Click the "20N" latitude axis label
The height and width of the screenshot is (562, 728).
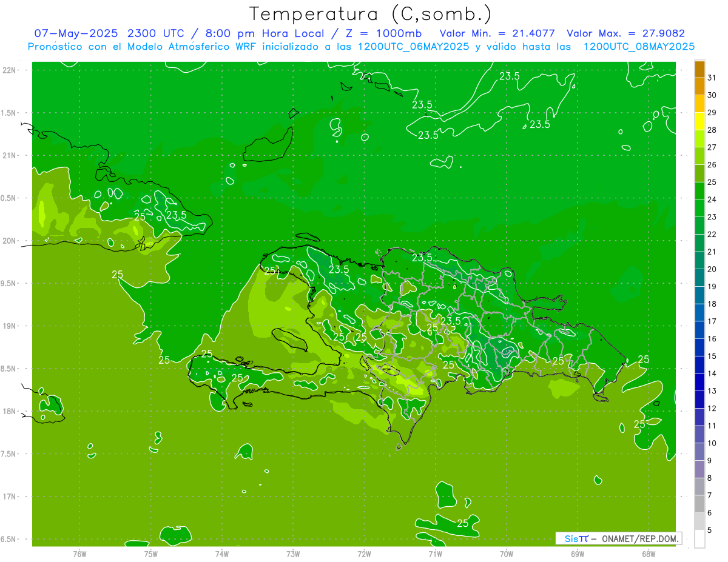[x=8, y=241]
